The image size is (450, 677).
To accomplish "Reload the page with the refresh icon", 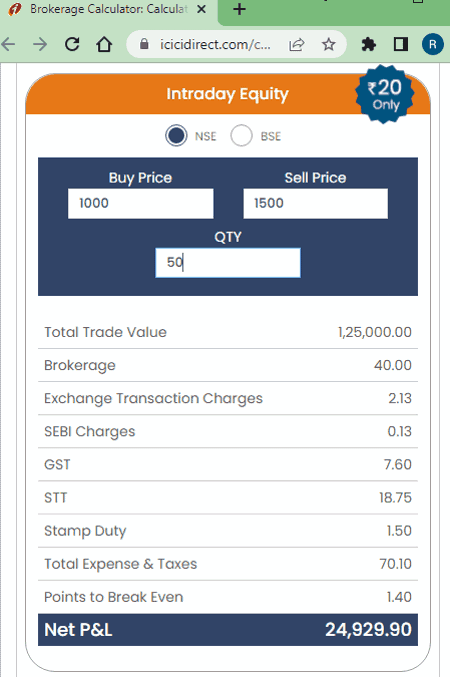I will [x=72, y=44].
